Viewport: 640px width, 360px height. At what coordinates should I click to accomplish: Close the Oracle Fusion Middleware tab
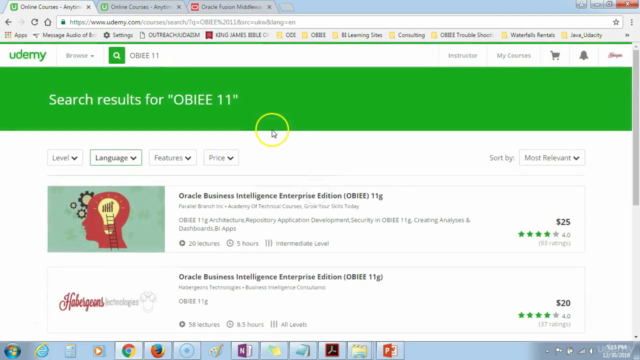click(x=269, y=7)
